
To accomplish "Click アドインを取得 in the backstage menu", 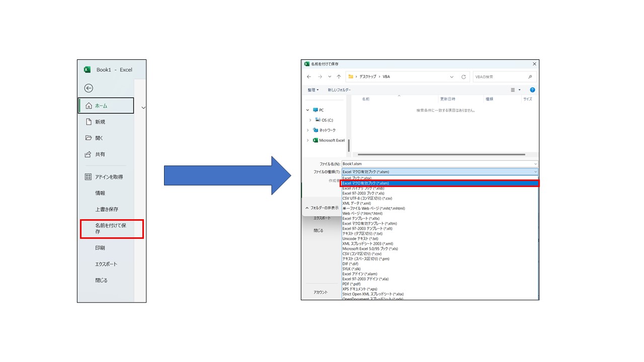I will tap(109, 177).
